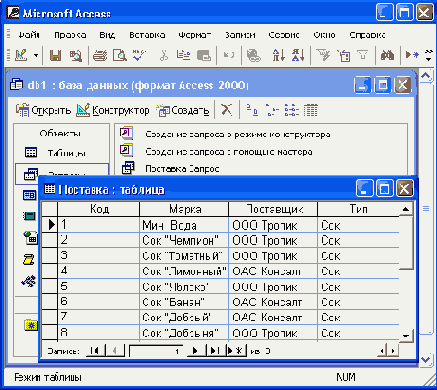Screen dimensions: 437x390
Task: Open Print Preview magnifier icon
Action: (x=119, y=55)
